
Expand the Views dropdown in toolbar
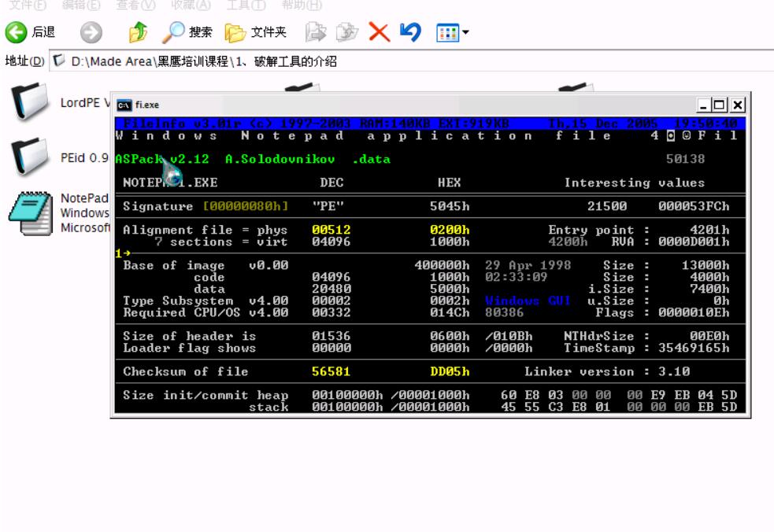coord(453,32)
